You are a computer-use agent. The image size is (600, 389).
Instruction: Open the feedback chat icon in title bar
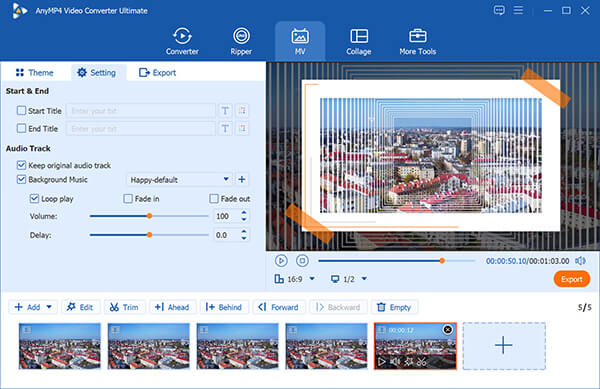pyautogui.click(x=499, y=10)
